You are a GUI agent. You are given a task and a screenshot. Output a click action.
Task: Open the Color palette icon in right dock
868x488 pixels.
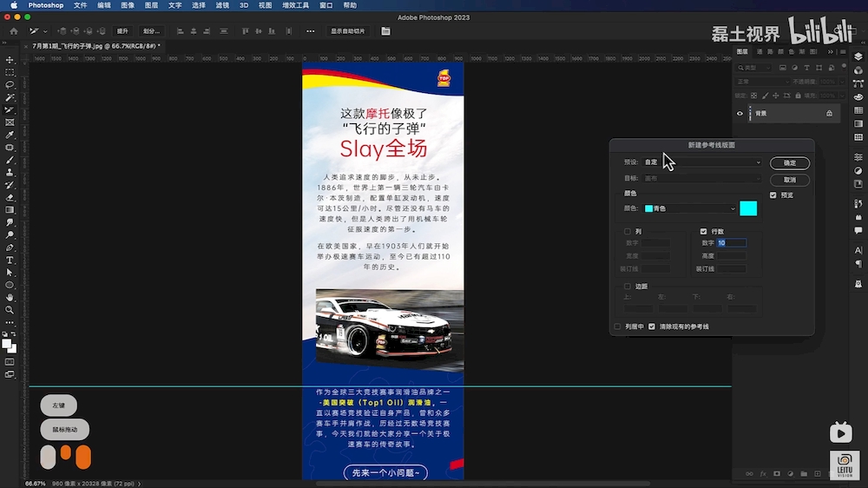pyautogui.click(x=858, y=97)
